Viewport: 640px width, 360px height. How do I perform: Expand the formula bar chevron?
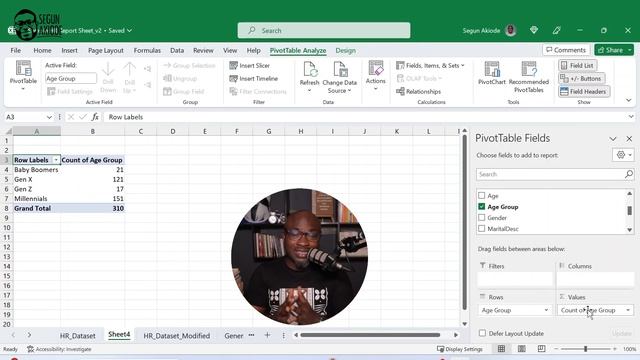631,117
